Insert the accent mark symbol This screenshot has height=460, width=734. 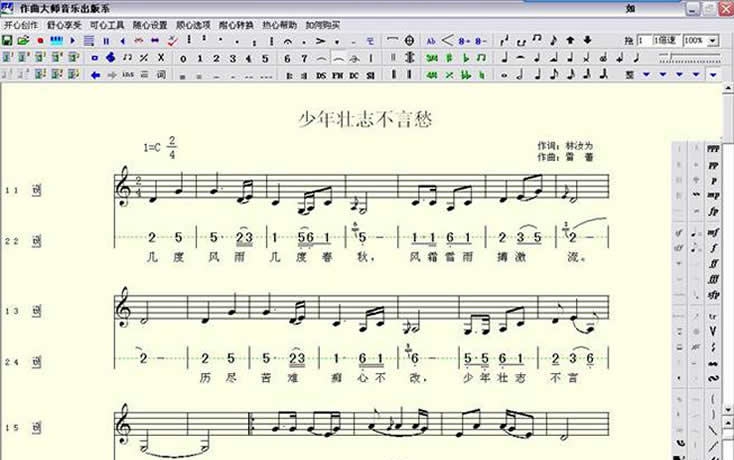(x=320, y=41)
